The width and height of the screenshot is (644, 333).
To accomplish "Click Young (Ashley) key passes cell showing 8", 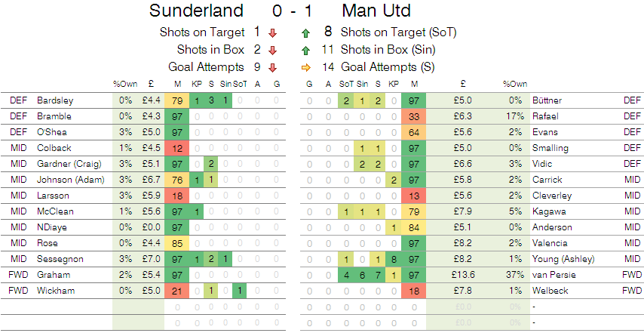I will click(x=394, y=259).
